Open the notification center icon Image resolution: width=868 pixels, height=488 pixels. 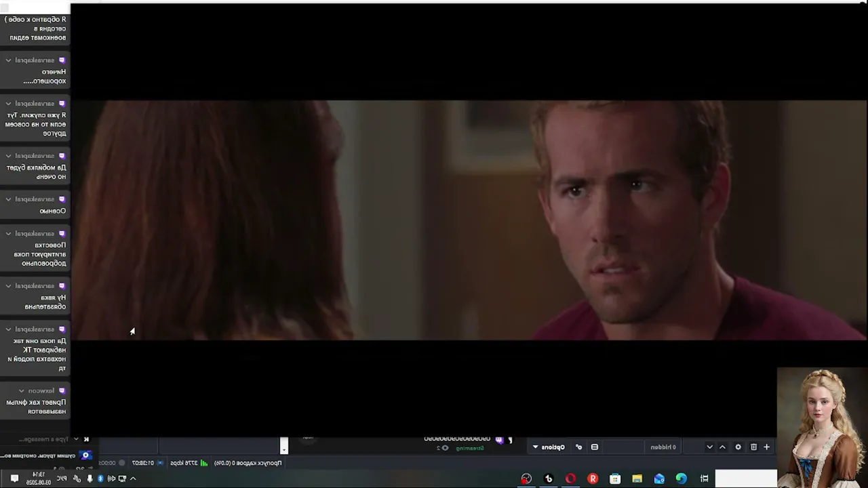pos(14,479)
